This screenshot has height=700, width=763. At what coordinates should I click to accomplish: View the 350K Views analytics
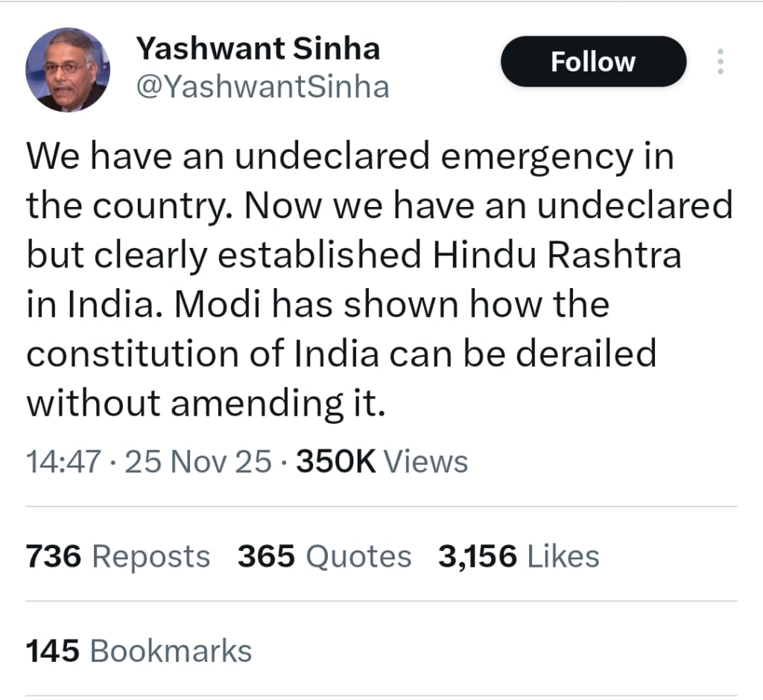(x=382, y=462)
